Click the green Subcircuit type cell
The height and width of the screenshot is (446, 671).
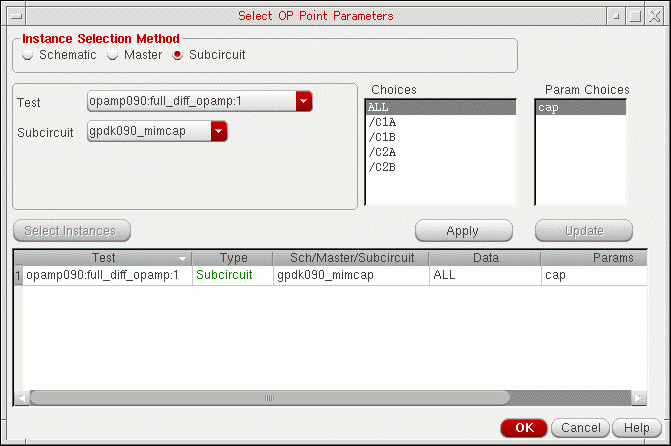coord(233,275)
